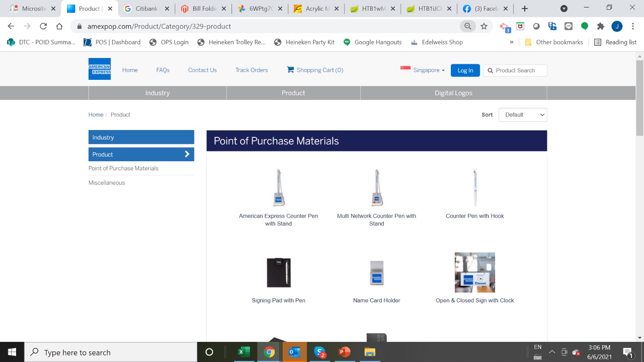Click the Log In button
The image size is (644, 362).
465,70
